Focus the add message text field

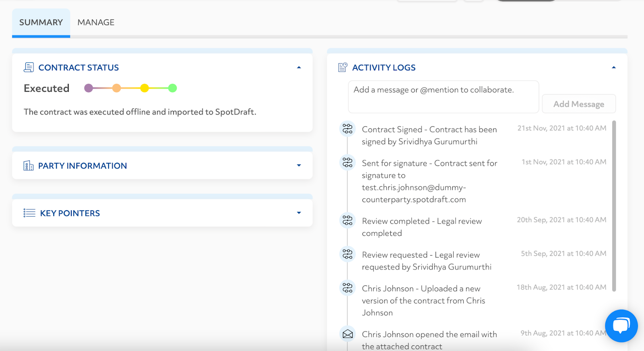(443, 97)
